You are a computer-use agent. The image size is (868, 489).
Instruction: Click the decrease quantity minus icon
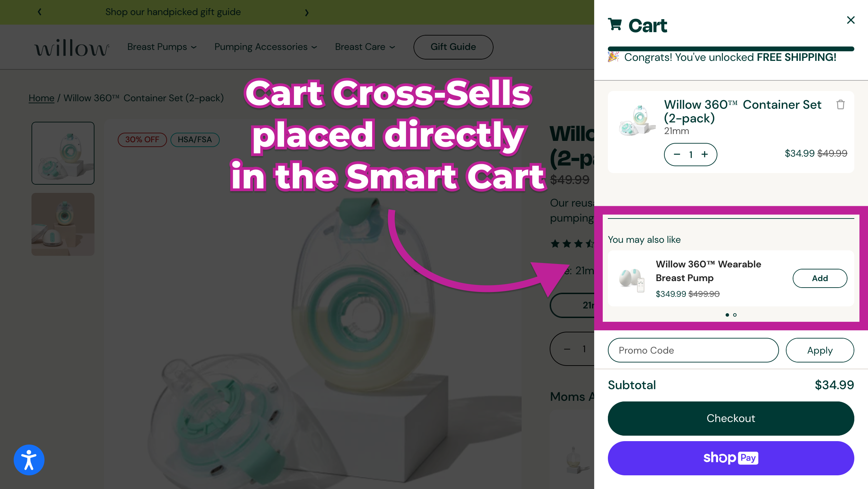click(677, 154)
